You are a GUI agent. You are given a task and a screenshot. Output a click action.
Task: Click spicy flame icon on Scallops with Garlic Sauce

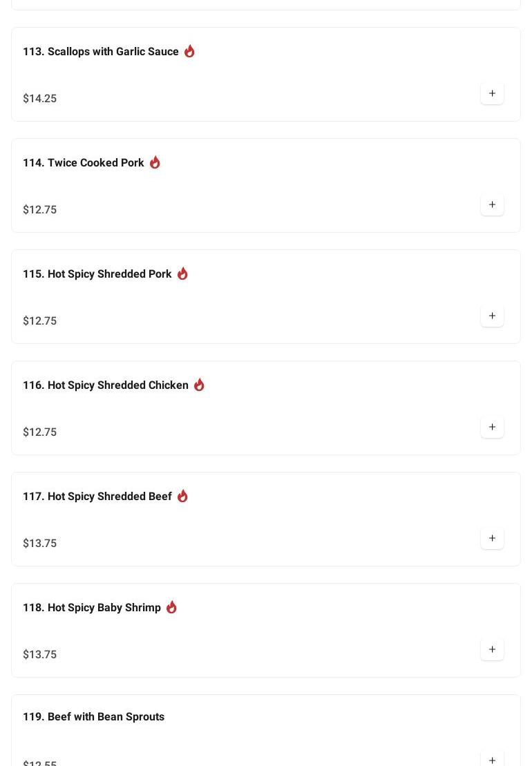click(x=189, y=51)
